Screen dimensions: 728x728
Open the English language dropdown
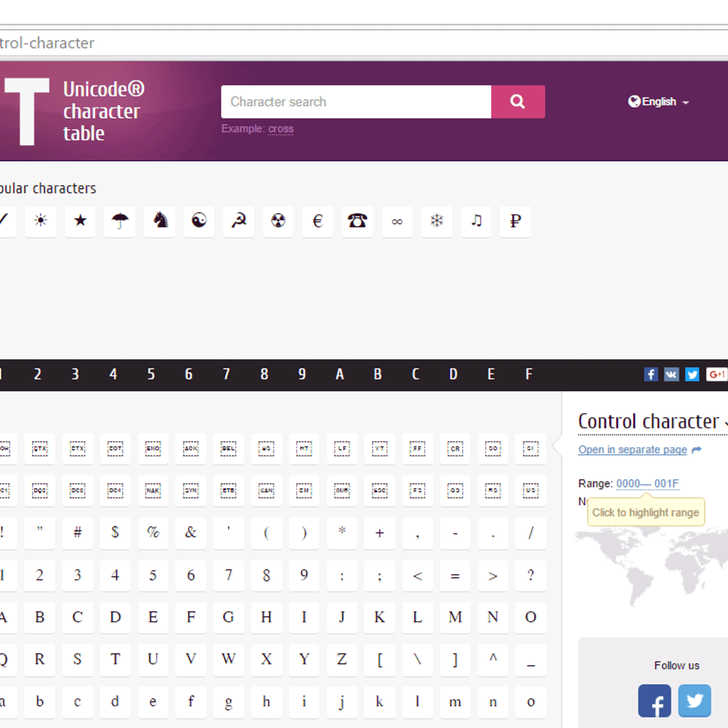point(658,101)
